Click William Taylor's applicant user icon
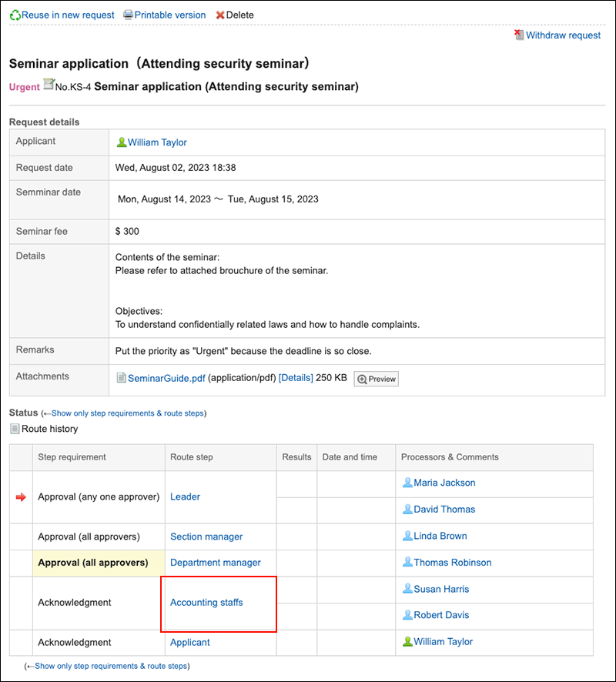Image resolution: width=616 pixels, height=682 pixels. (x=121, y=142)
